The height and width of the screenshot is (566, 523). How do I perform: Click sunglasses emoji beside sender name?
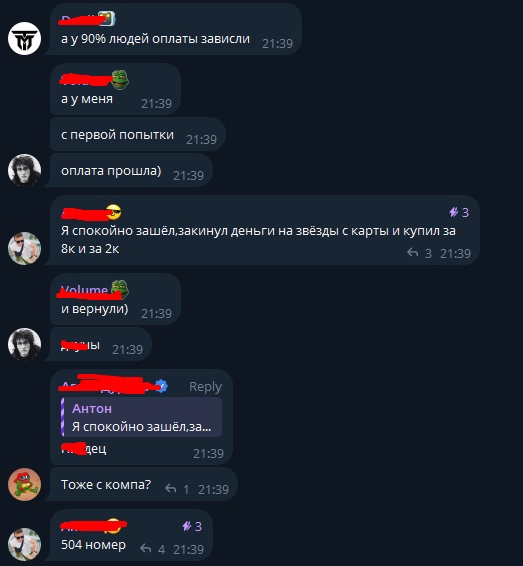click(114, 212)
